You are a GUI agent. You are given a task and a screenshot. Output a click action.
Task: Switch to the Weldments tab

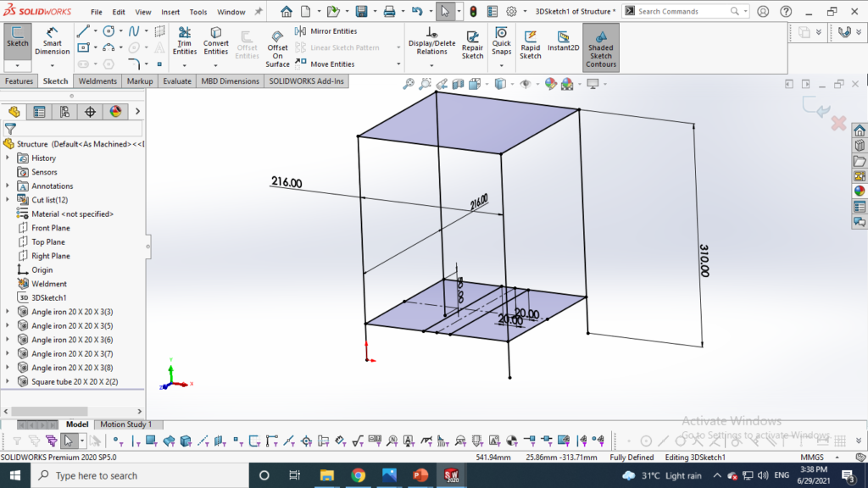(97, 80)
